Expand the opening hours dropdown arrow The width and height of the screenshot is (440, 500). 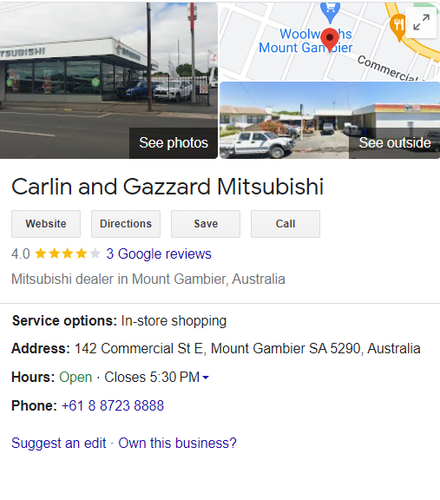tap(206, 377)
